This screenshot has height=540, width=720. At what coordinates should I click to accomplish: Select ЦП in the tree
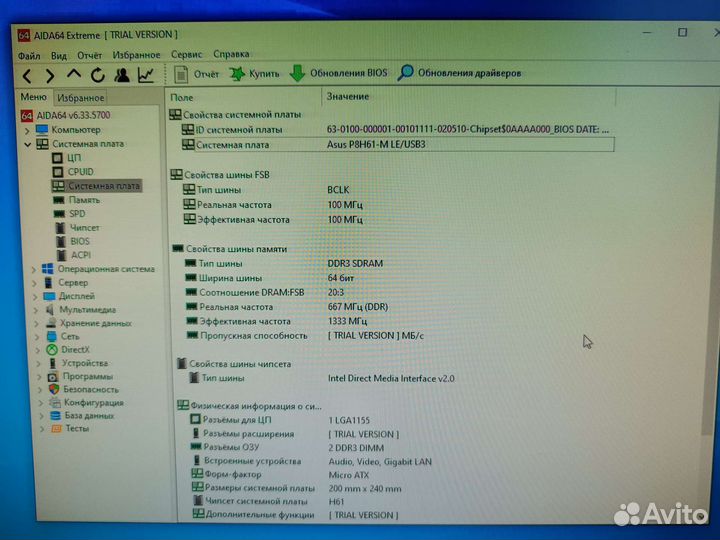(74, 158)
